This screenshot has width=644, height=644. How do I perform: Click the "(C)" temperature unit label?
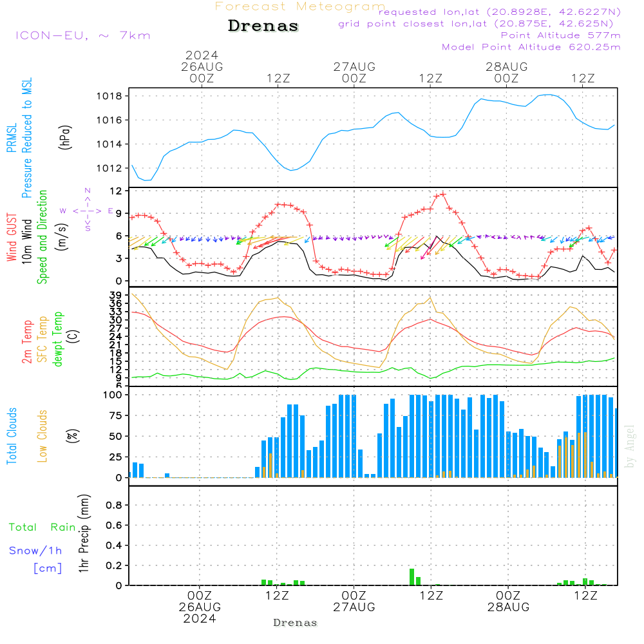73,336
